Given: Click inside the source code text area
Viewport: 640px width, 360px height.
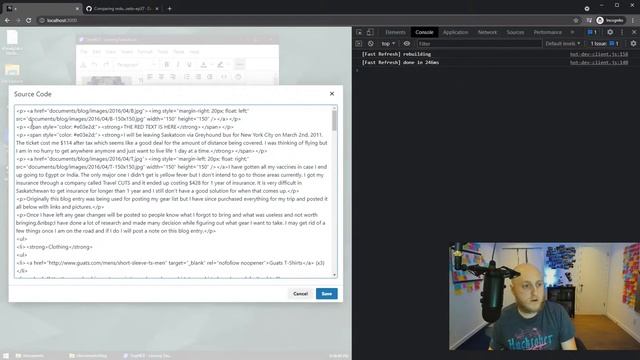Looking at the screenshot, I should click(173, 192).
